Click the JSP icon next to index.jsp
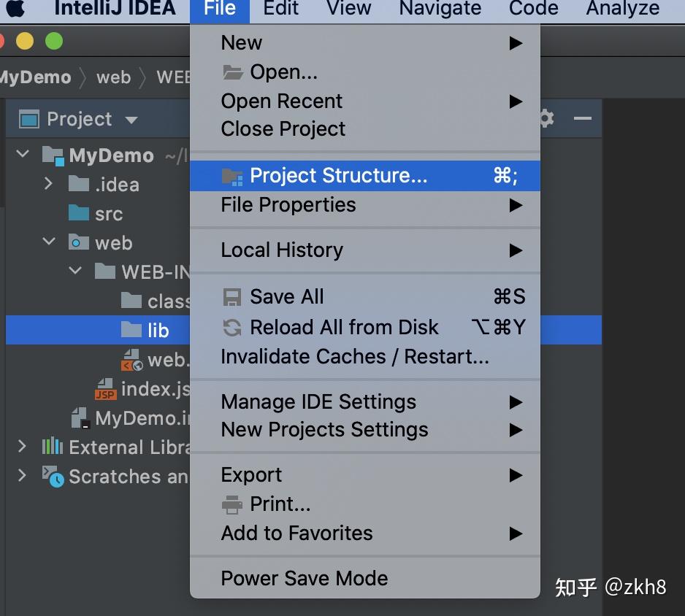The height and width of the screenshot is (616, 685). [104, 388]
